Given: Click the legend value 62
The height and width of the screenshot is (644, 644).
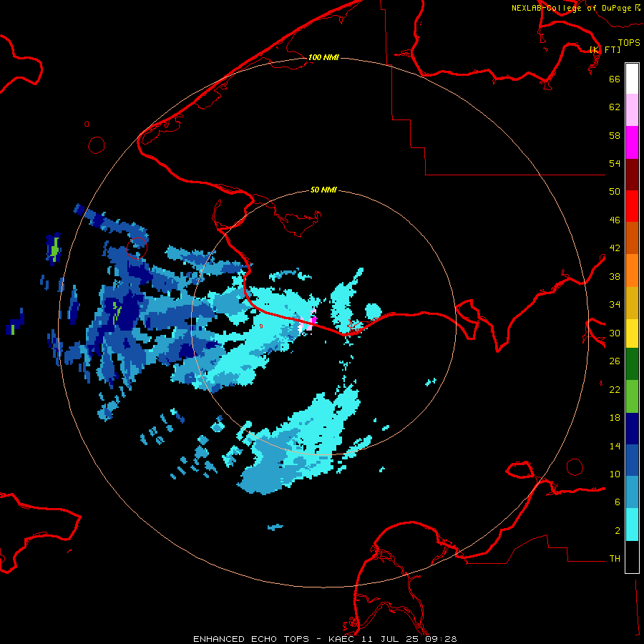Looking at the screenshot, I should coord(615,107).
